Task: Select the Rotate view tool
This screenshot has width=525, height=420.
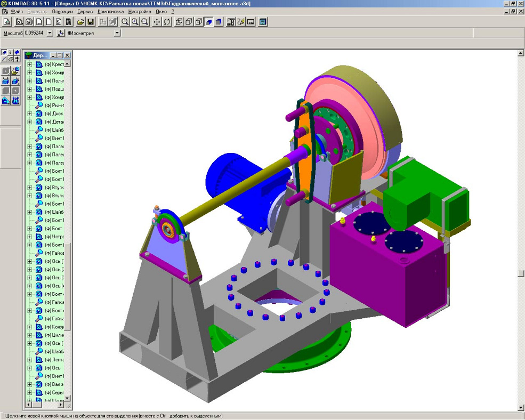Action: [x=167, y=22]
